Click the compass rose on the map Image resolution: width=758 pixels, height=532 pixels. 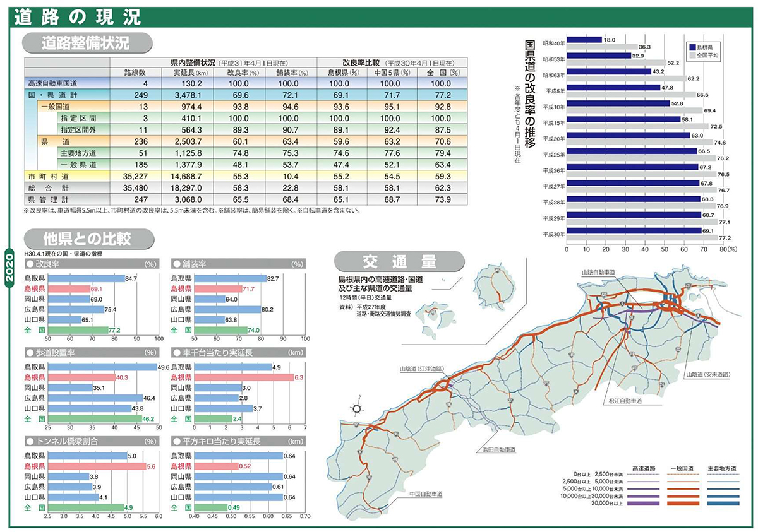(x=357, y=408)
